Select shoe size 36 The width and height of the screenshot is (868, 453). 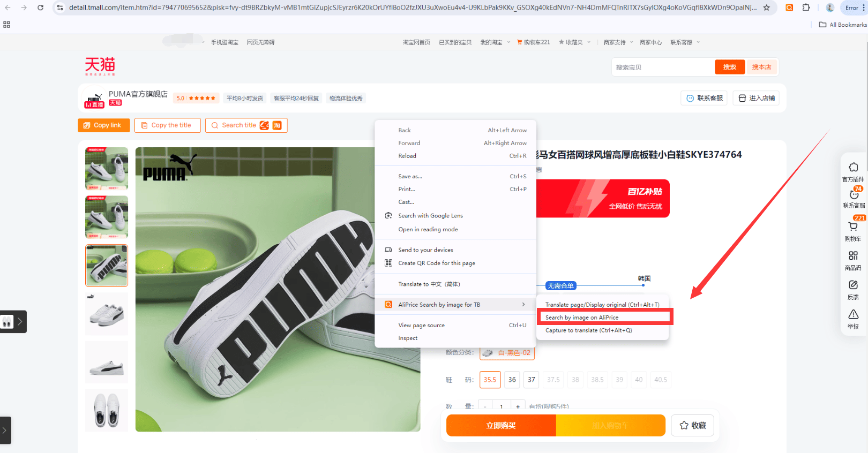pyautogui.click(x=512, y=380)
